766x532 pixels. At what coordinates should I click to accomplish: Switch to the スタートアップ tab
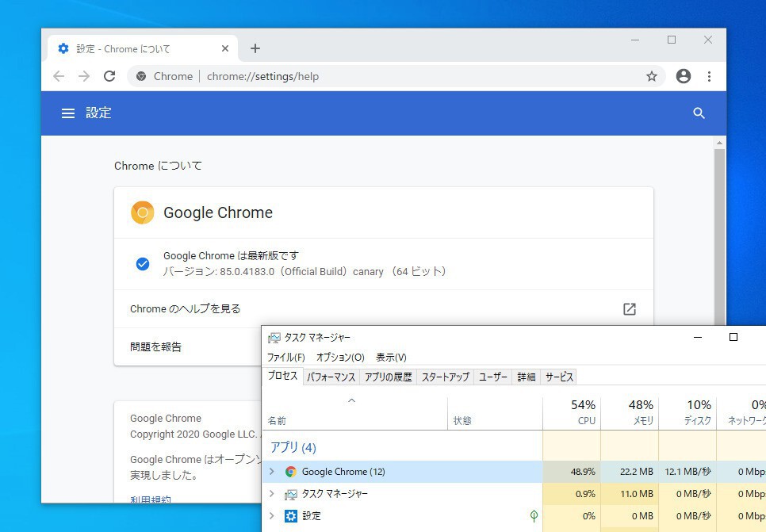pos(445,377)
